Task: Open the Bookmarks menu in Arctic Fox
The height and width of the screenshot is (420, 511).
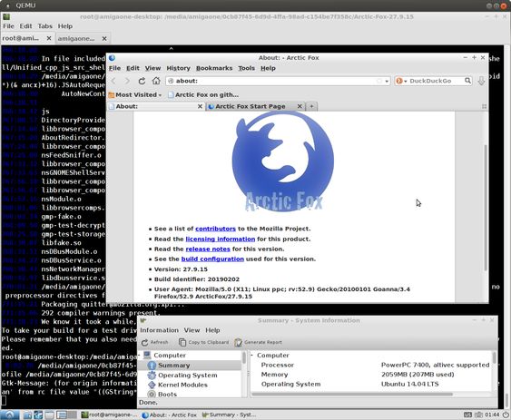Action: point(214,68)
